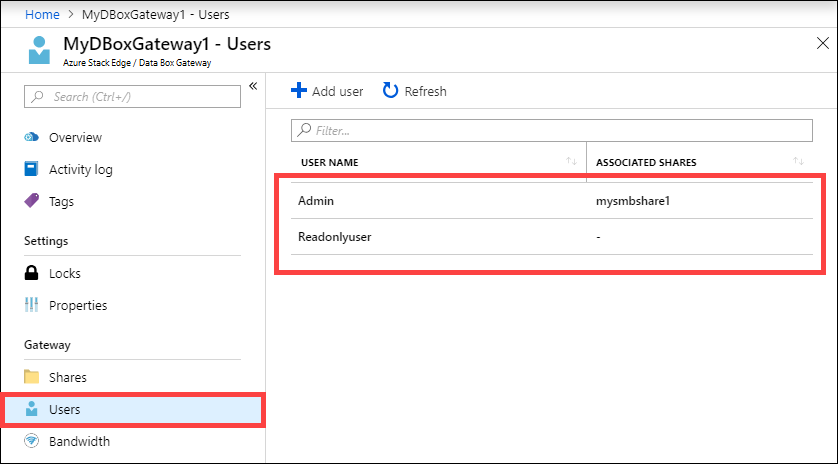Click the Azure Stack Edge / Data Box Gateway subtitle
Image resolution: width=838 pixels, height=464 pixels.
click(x=137, y=63)
